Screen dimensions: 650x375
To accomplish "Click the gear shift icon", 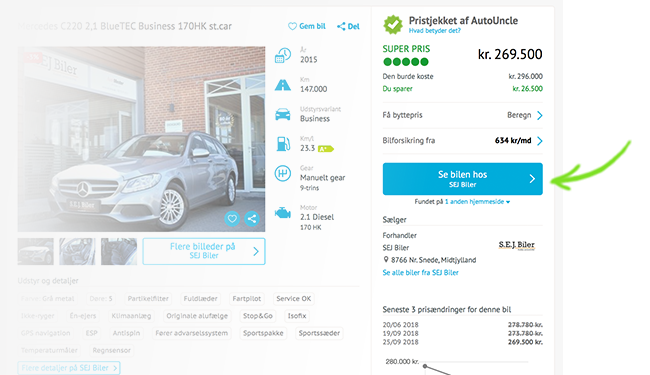I will click(x=283, y=173).
